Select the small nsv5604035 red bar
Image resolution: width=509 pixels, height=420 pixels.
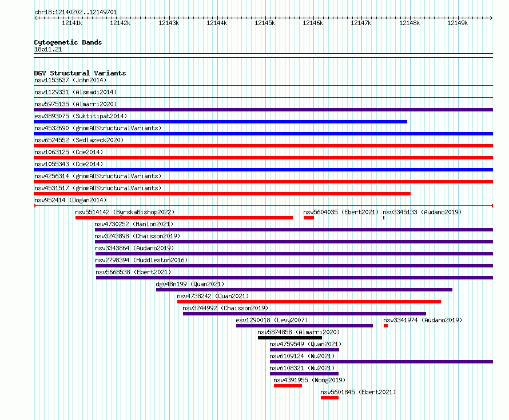[309, 218]
